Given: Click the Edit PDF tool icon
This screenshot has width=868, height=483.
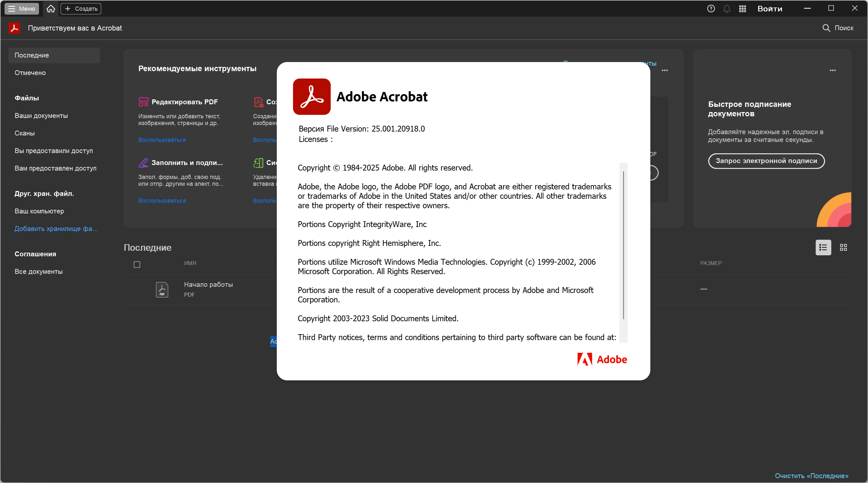Looking at the screenshot, I should coord(144,102).
